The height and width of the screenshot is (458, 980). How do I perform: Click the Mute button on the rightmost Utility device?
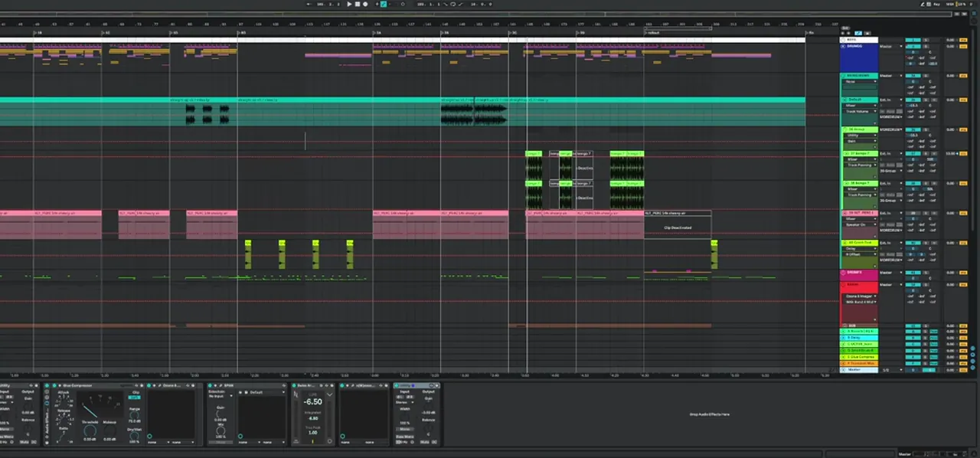point(424,441)
